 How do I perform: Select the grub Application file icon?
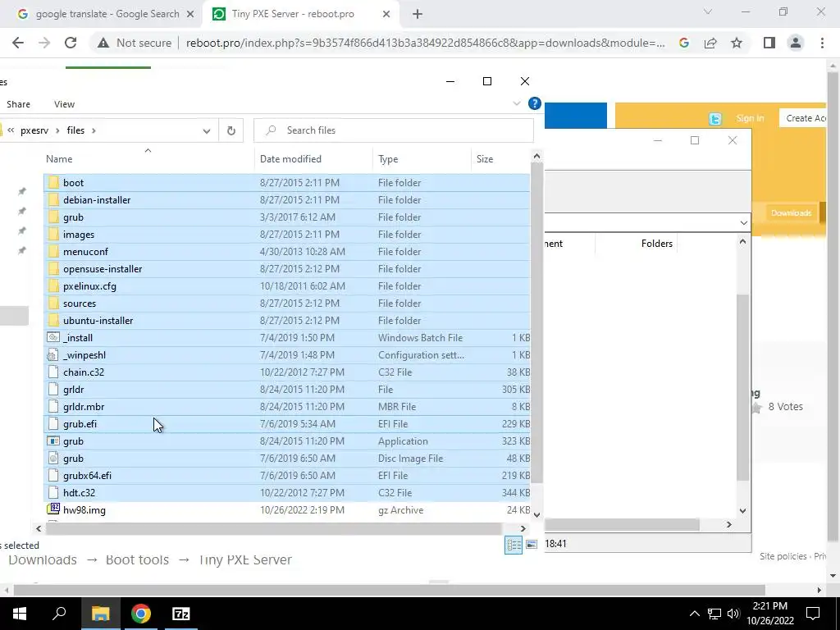click(x=53, y=441)
